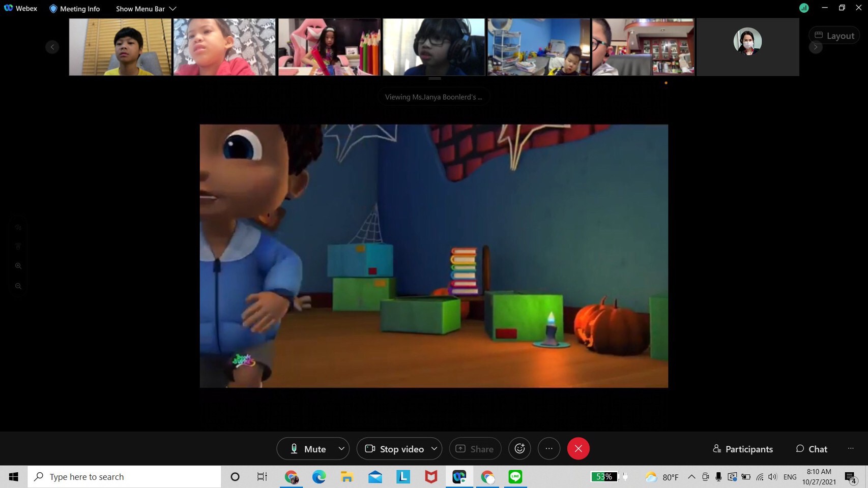This screenshot has height=488, width=868.
Task: Switch ENG input language
Action: tap(790, 477)
